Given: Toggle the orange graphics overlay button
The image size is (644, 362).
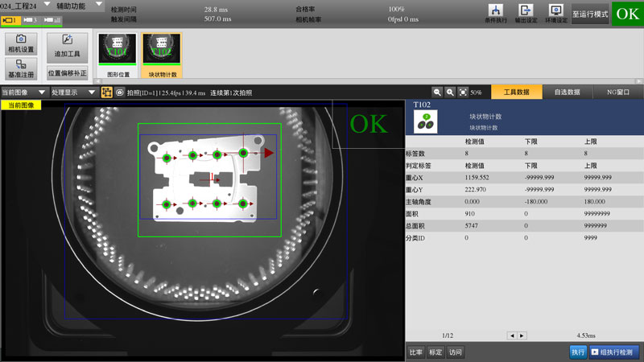Looking at the screenshot, I should pos(106,93).
